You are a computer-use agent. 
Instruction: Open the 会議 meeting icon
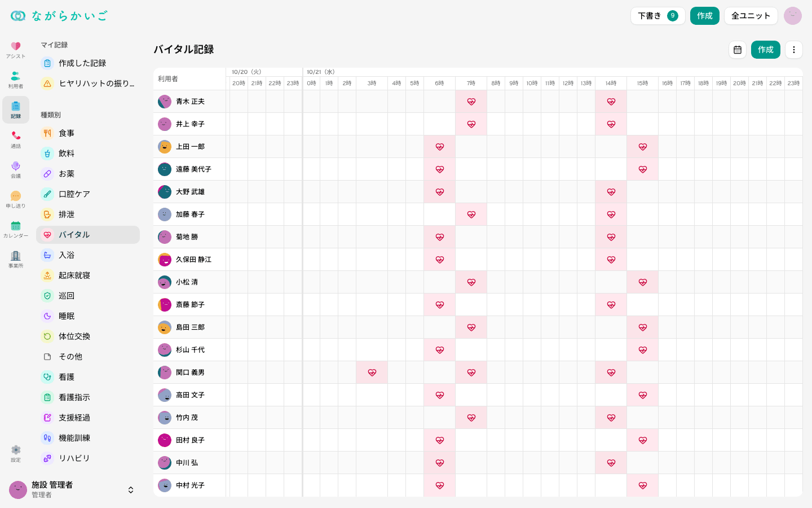[x=16, y=169]
